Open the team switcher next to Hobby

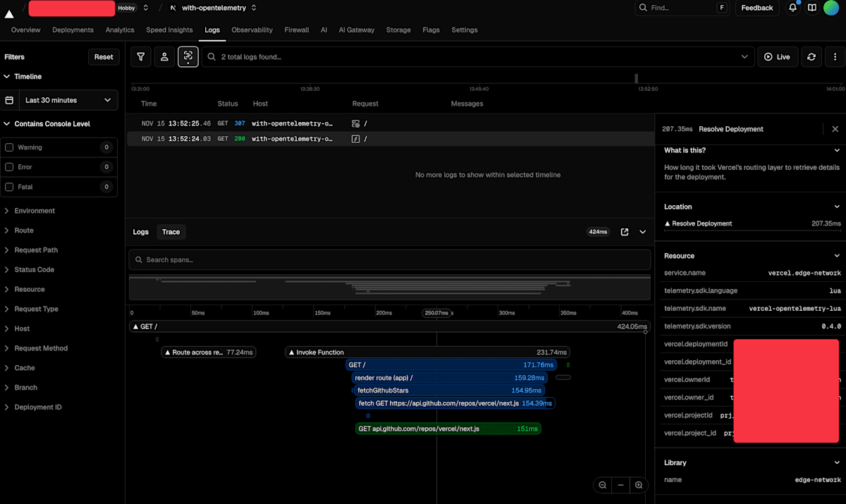coord(145,8)
